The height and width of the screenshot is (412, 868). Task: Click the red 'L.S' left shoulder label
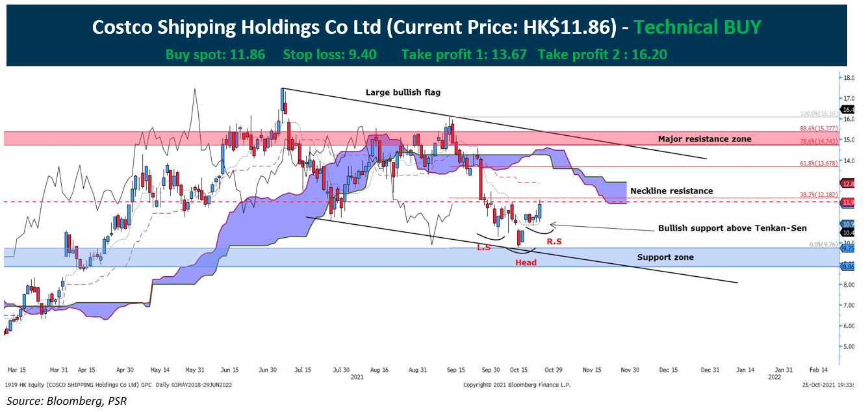tap(483, 248)
